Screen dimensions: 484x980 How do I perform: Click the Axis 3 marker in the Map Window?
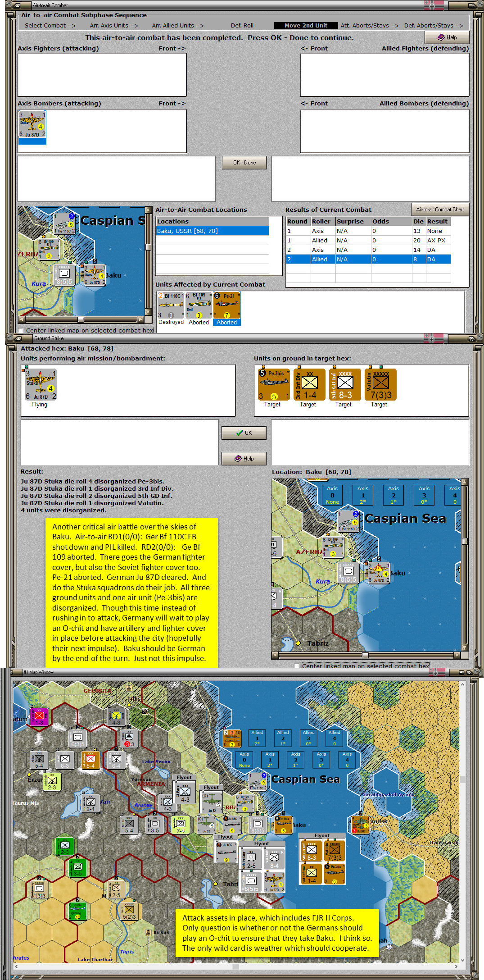click(x=321, y=759)
